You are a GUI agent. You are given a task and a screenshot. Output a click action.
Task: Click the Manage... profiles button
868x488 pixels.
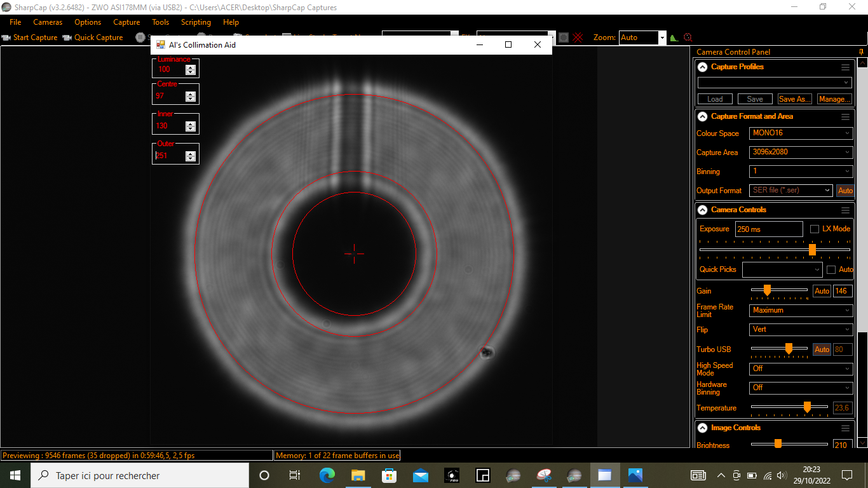tap(835, 99)
